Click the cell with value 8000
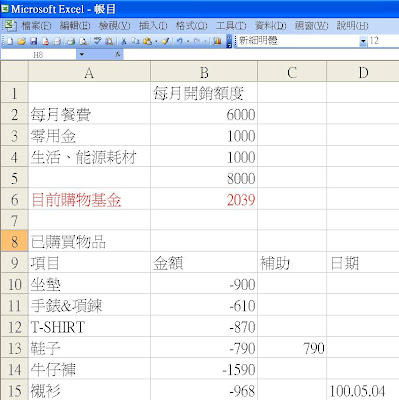The image size is (399, 400). (204, 178)
